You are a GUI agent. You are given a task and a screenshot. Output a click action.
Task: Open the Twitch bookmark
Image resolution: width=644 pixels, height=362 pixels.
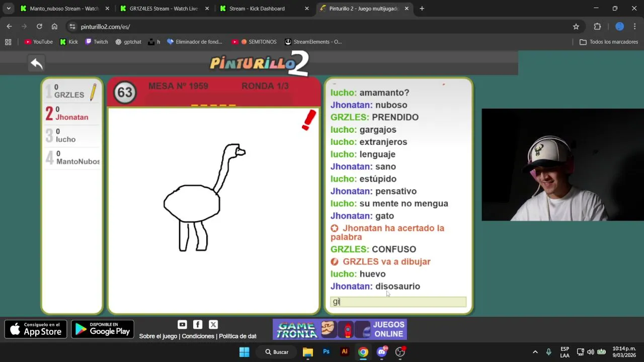(97, 42)
